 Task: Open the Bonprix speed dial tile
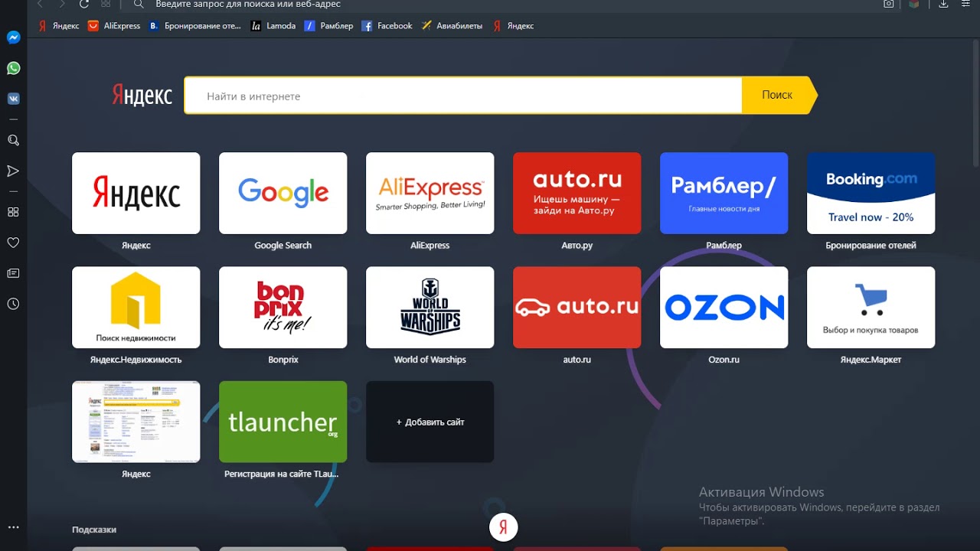pos(283,307)
